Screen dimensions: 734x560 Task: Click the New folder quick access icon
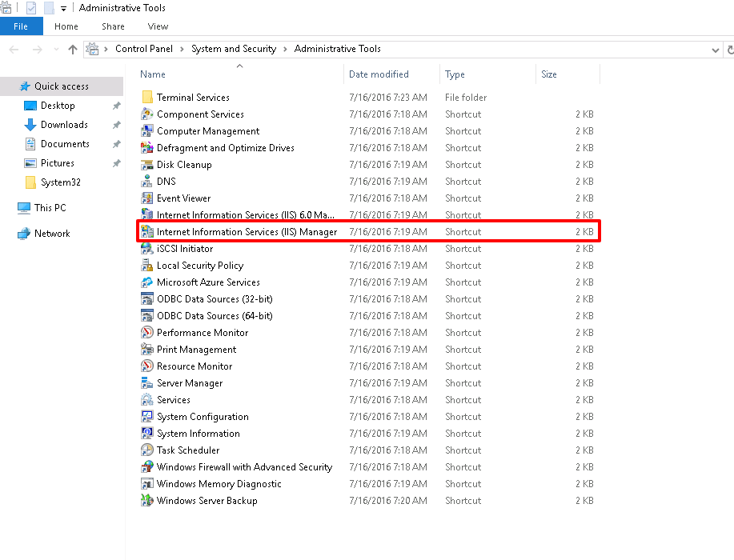tap(49, 8)
